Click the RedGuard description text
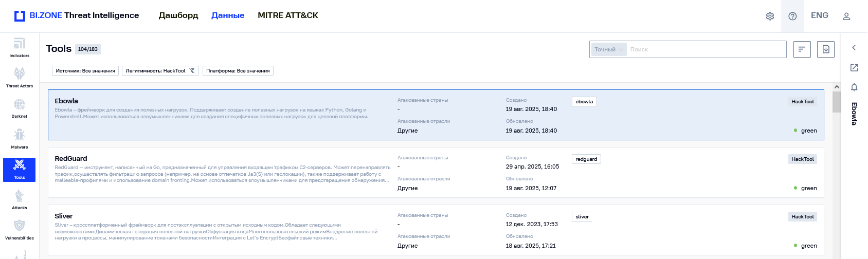 click(223, 174)
